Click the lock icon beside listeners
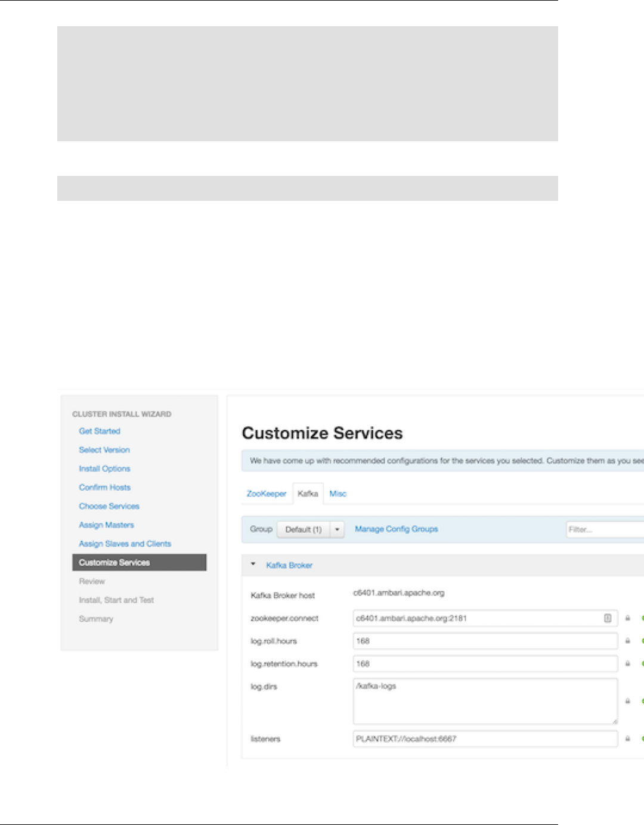644x825 pixels. 627,739
